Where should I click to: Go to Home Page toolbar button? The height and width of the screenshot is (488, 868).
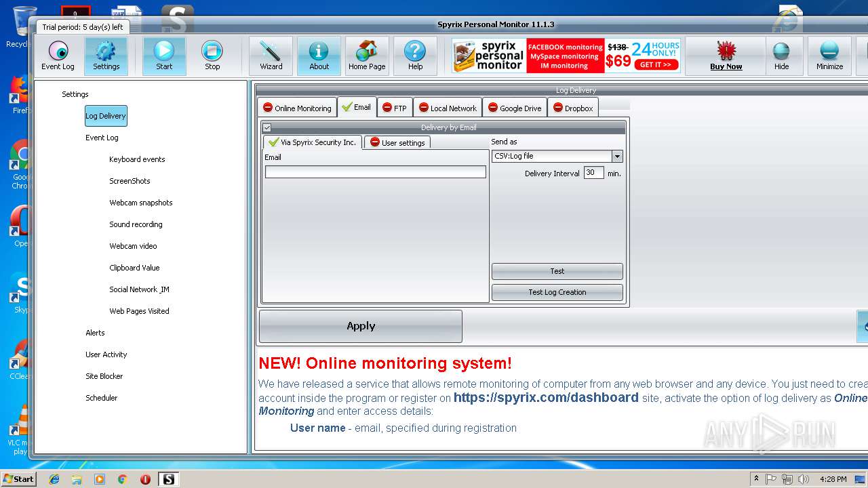(367, 56)
